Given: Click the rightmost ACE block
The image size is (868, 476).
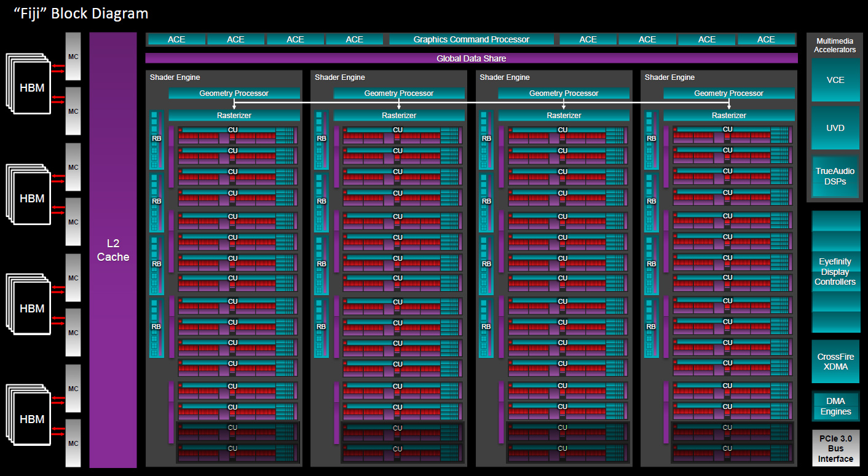Looking at the screenshot, I should pos(766,39).
